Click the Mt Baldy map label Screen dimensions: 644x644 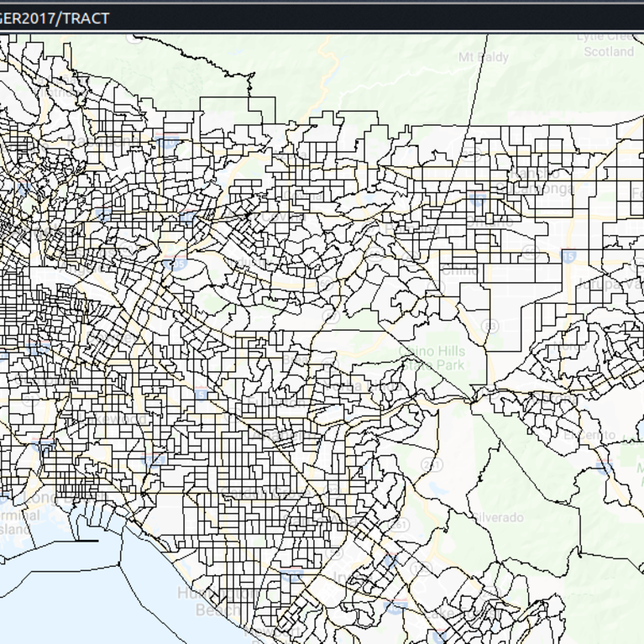[484, 57]
